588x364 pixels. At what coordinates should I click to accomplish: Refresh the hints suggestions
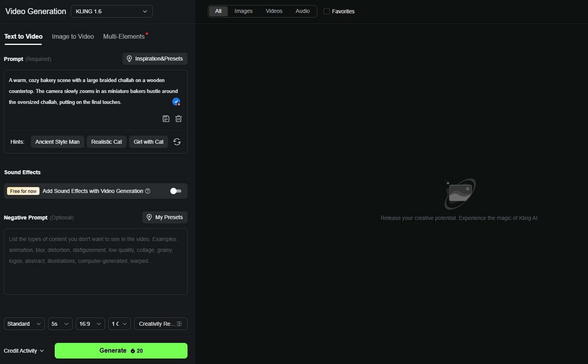click(x=177, y=142)
